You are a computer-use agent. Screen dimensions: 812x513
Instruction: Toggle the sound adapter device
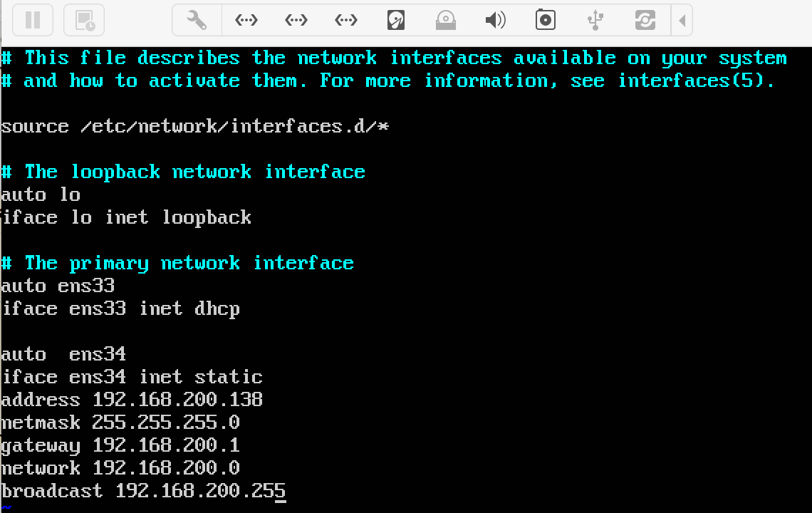coord(496,19)
